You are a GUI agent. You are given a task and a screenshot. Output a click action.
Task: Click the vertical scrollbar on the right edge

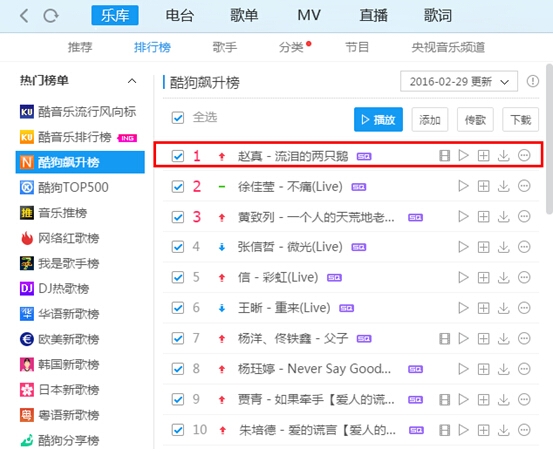tap(549, 139)
